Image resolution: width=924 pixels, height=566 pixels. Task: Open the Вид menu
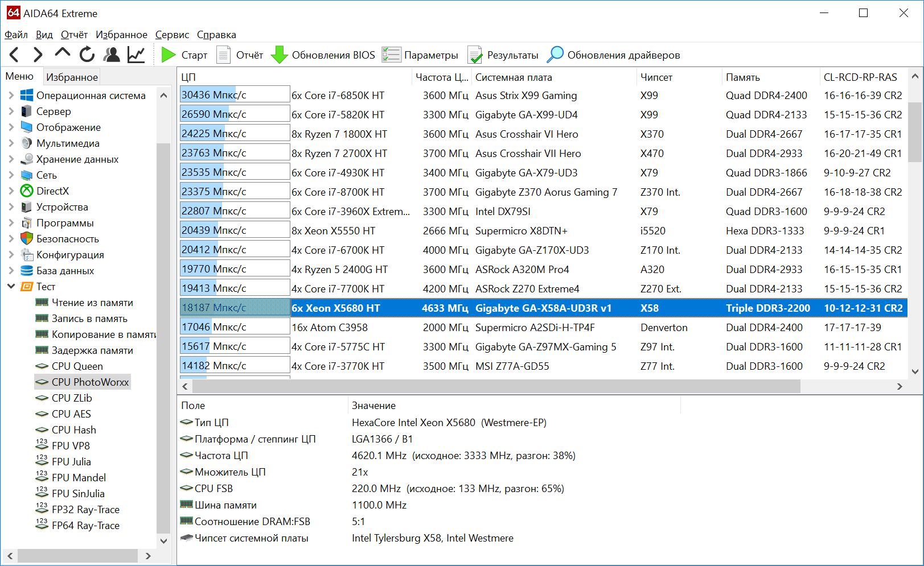(44, 35)
